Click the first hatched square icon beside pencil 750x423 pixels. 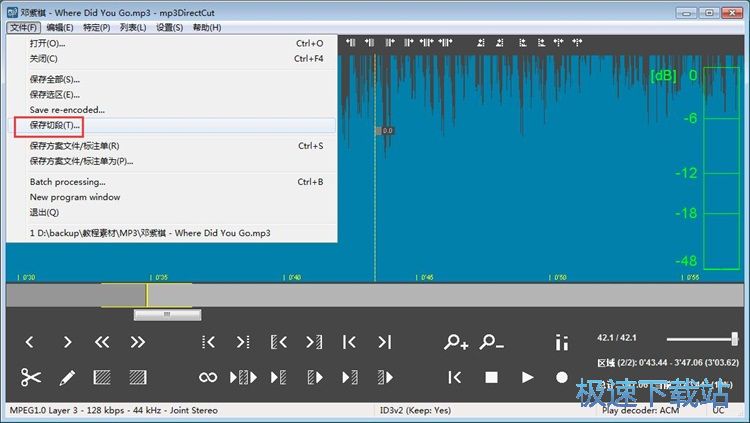tap(102, 378)
